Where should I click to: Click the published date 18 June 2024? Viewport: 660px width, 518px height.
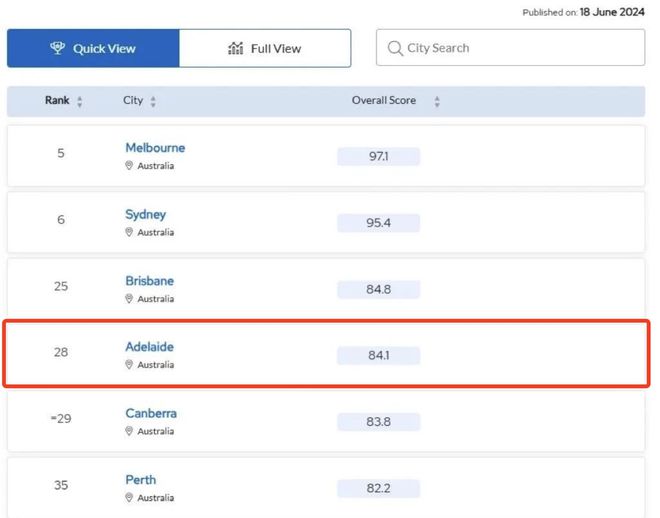612,12
